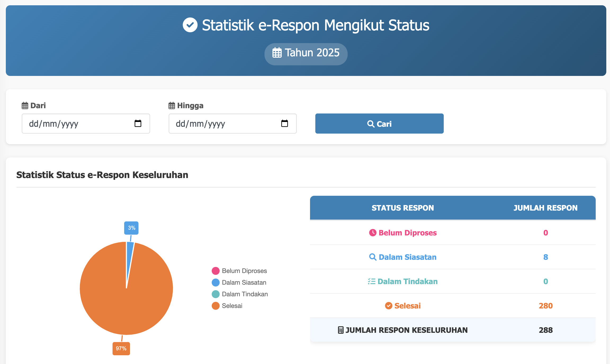This screenshot has width=610, height=364.
Task: Toggle the Dalam Siasatan legend item
Action: (244, 283)
